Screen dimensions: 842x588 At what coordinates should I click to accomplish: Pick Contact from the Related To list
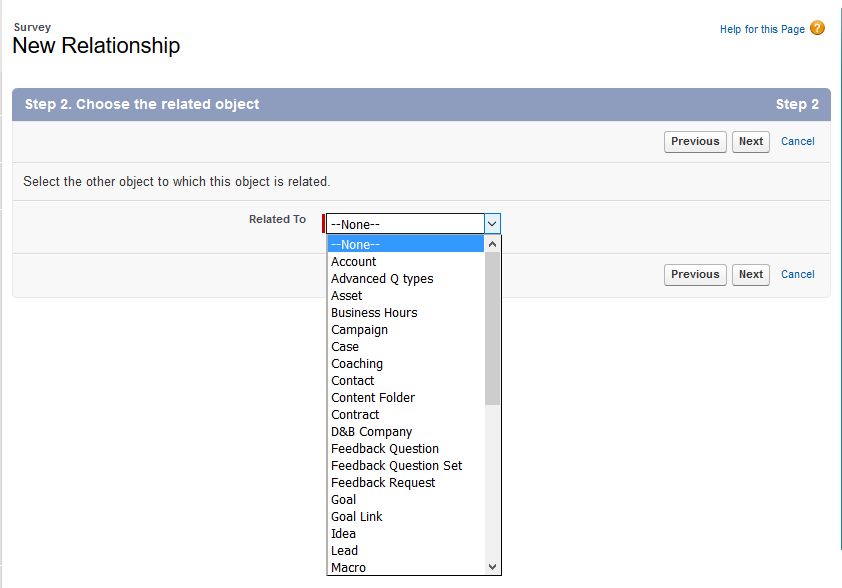tap(352, 381)
